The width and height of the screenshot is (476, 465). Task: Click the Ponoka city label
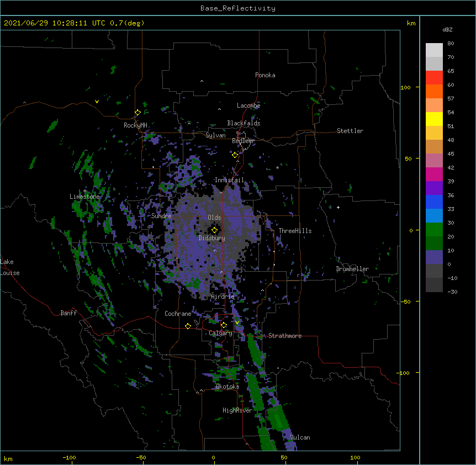tap(265, 75)
